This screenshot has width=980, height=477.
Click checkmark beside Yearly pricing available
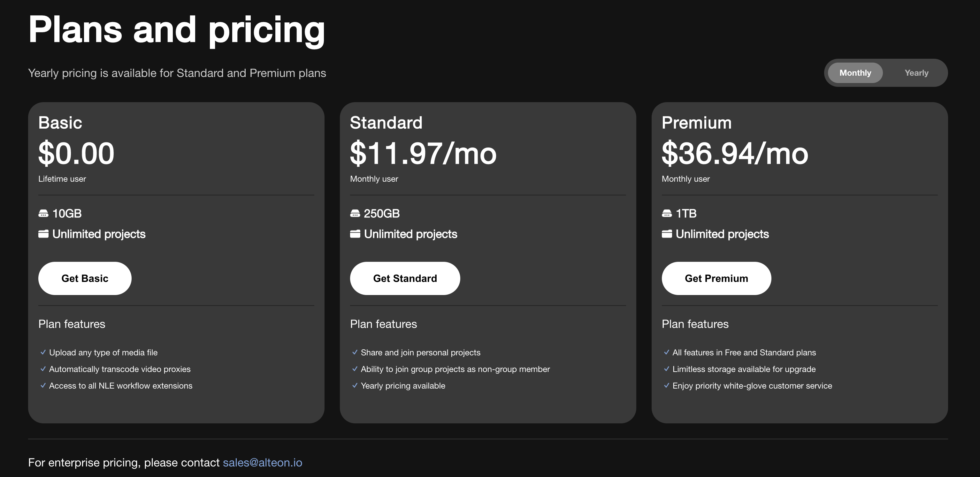point(355,386)
